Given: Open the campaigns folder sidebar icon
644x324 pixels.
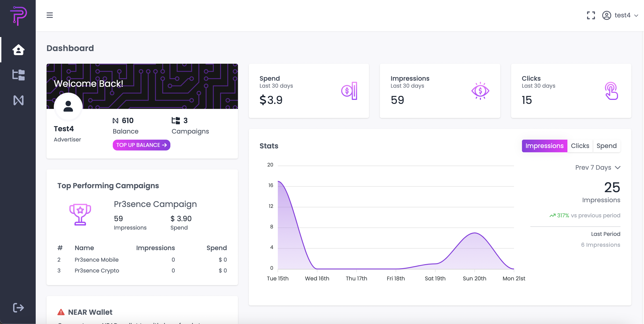Looking at the screenshot, I should (19, 75).
